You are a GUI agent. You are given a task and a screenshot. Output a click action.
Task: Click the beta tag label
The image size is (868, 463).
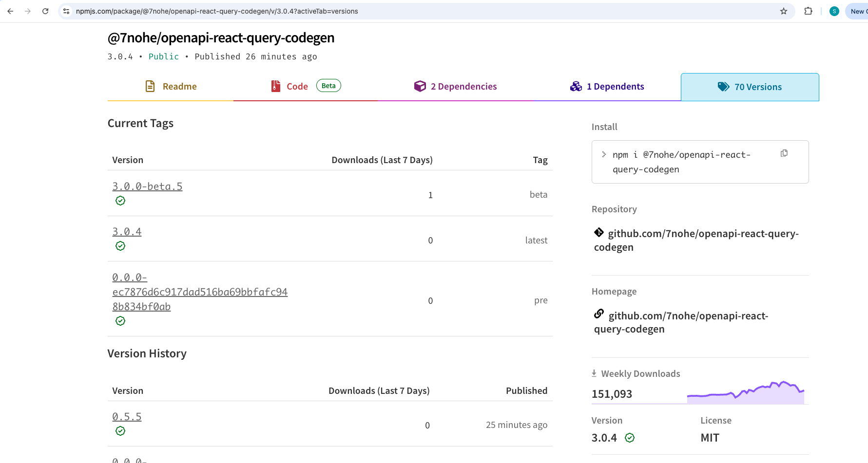tap(539, 195)
